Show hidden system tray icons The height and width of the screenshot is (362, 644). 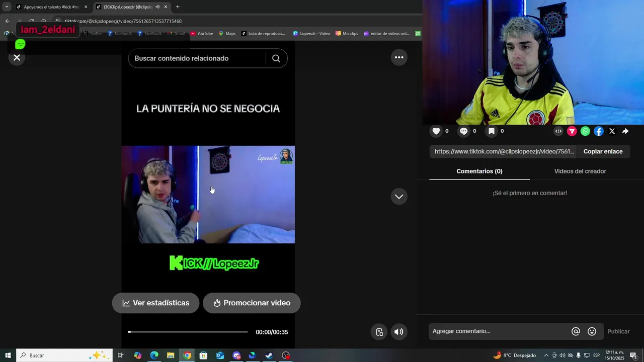point(546,355)
